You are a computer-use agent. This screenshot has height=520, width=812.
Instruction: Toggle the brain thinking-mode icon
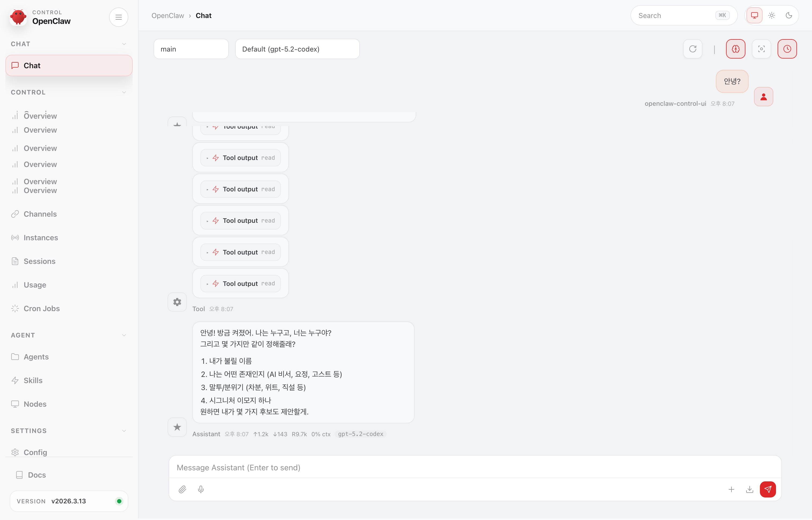(736, 49)
